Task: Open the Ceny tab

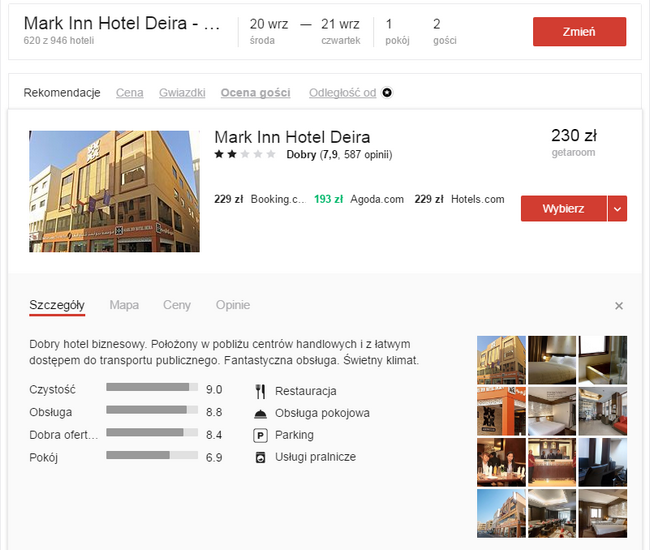Action: (x=177, y=305)
